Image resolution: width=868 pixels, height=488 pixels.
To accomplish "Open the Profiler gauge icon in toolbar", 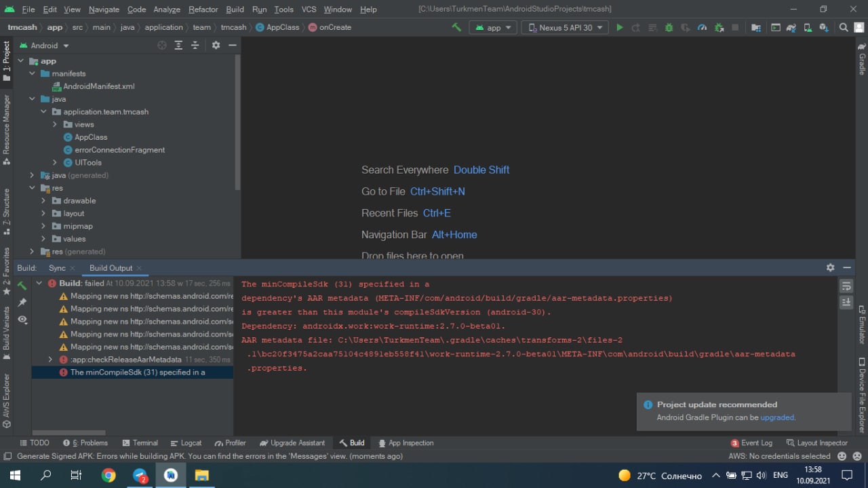I will click(702, 28).
